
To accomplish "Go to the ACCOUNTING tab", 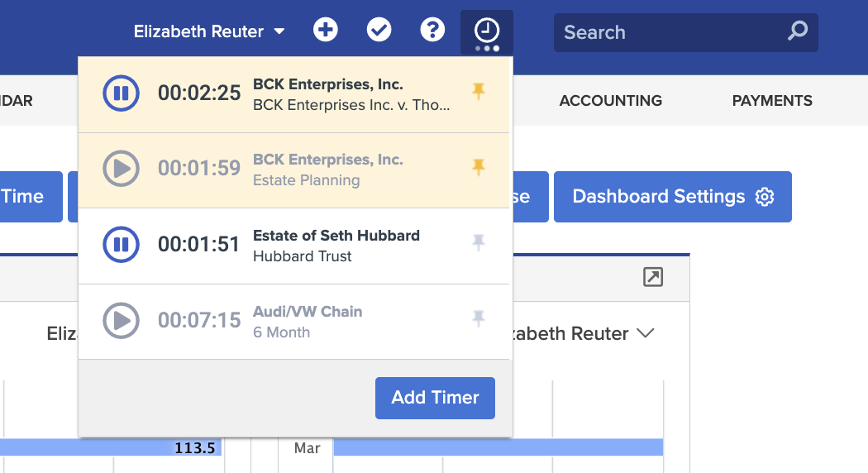I will click(x=611, y=101).
